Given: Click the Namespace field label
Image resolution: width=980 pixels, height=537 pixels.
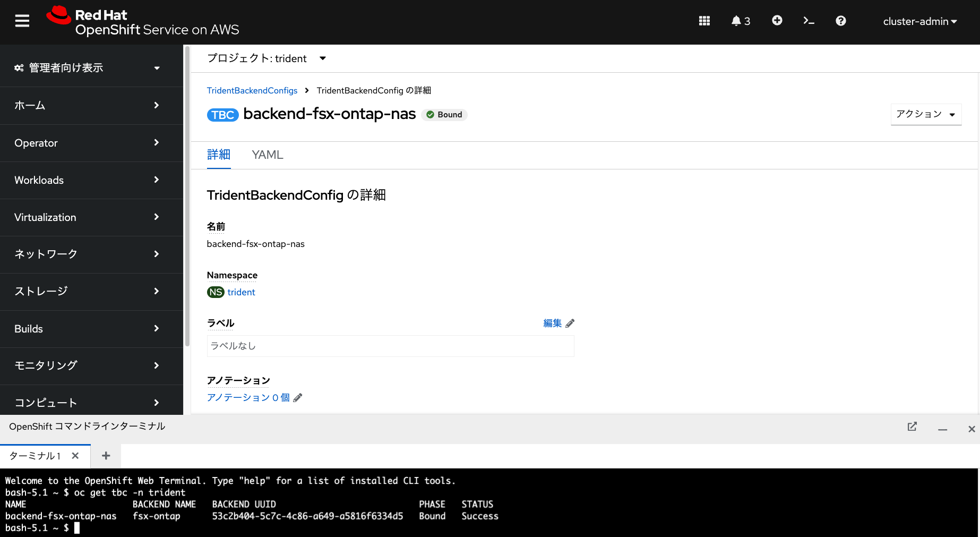Looking at the screenshot, I should pos(232,275).
